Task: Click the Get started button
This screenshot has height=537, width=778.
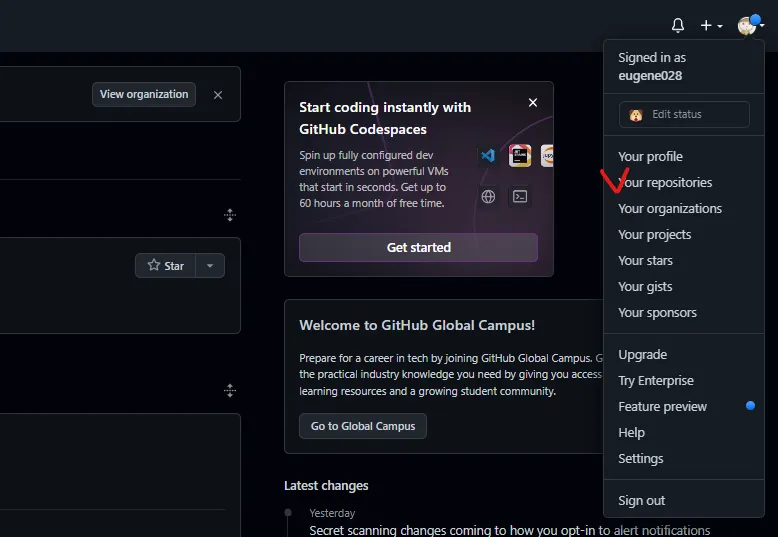Action: pyautogui.click(x=418, y=248)
